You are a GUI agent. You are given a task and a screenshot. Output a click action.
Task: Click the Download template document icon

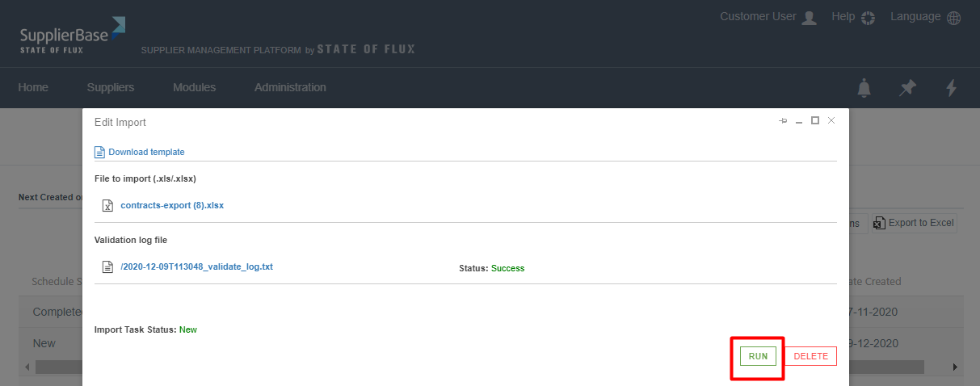[99, 152]
